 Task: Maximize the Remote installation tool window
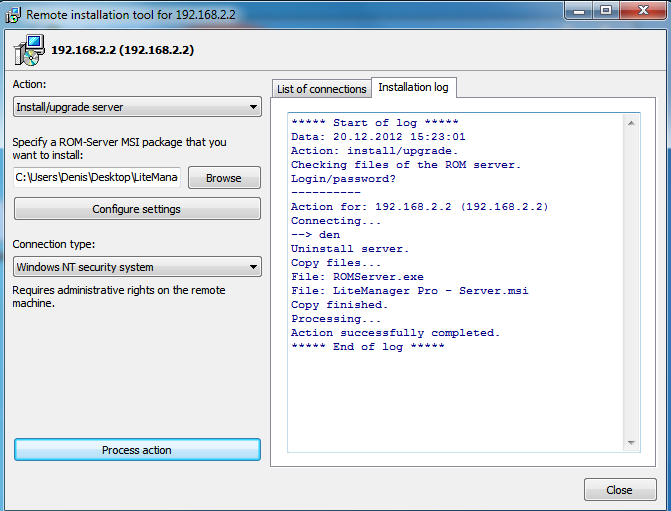[x=606, y=11]
